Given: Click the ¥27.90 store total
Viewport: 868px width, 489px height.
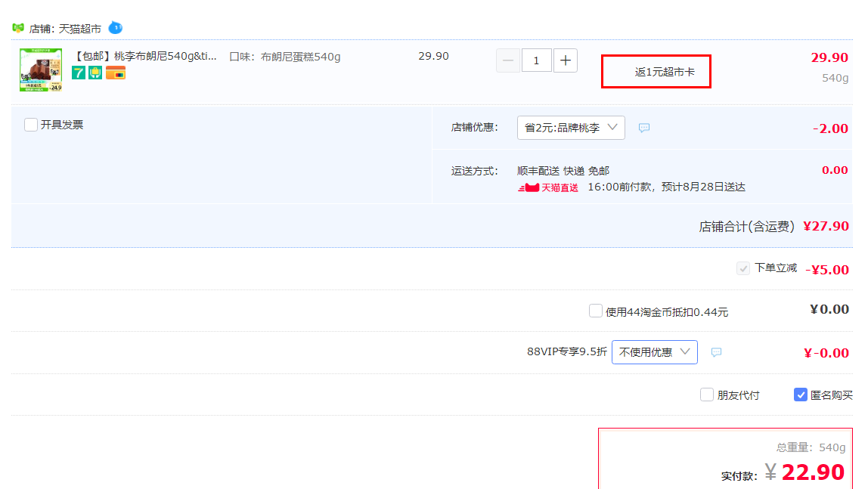Looking at the screenshot, I should (826, 226).
